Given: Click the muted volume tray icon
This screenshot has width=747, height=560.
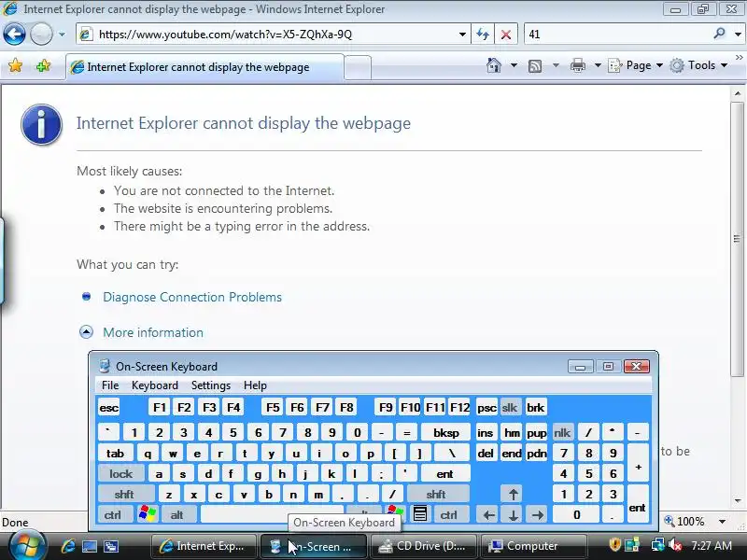Looking at the screenshot, I should 674,544.
